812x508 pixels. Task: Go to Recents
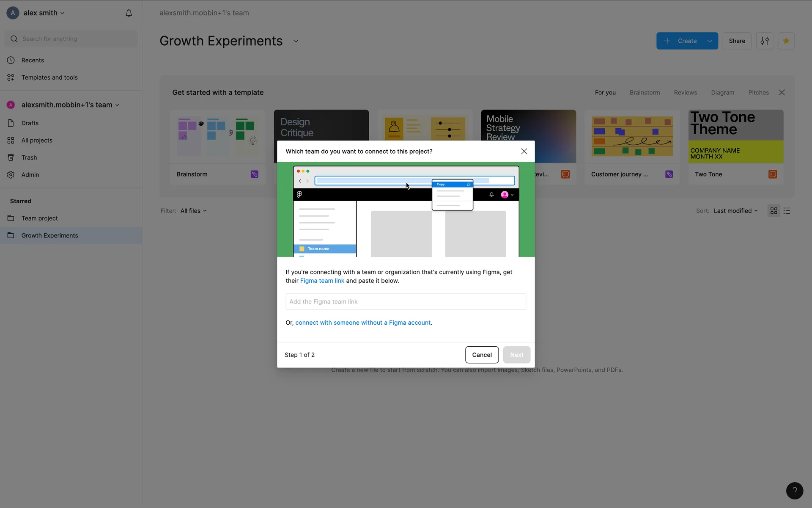click(33, 60)
